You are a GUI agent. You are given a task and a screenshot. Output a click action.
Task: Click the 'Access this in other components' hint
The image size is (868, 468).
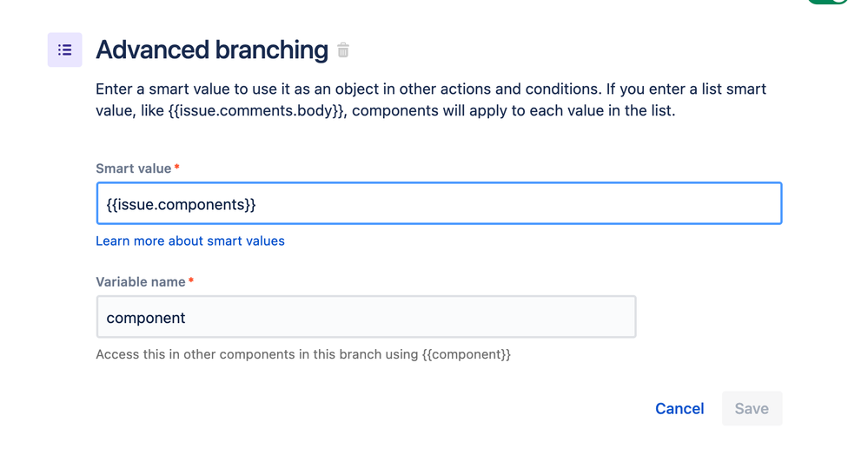coord(256,354)
